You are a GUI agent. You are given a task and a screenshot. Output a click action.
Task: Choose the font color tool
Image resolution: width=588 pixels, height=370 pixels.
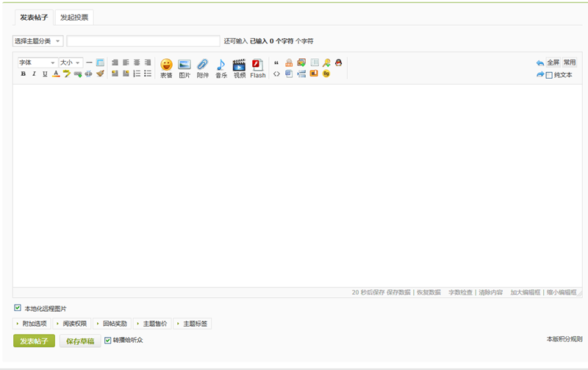tap(56, 74)
